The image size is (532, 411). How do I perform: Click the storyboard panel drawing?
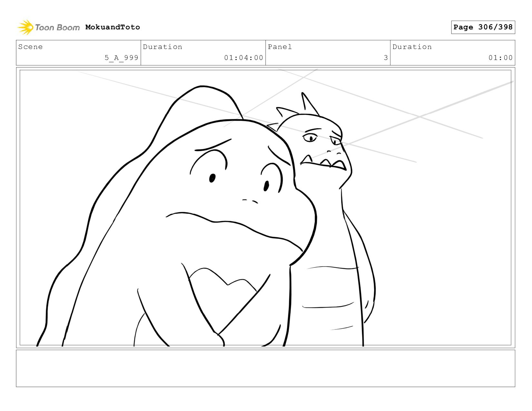[265, 208]
